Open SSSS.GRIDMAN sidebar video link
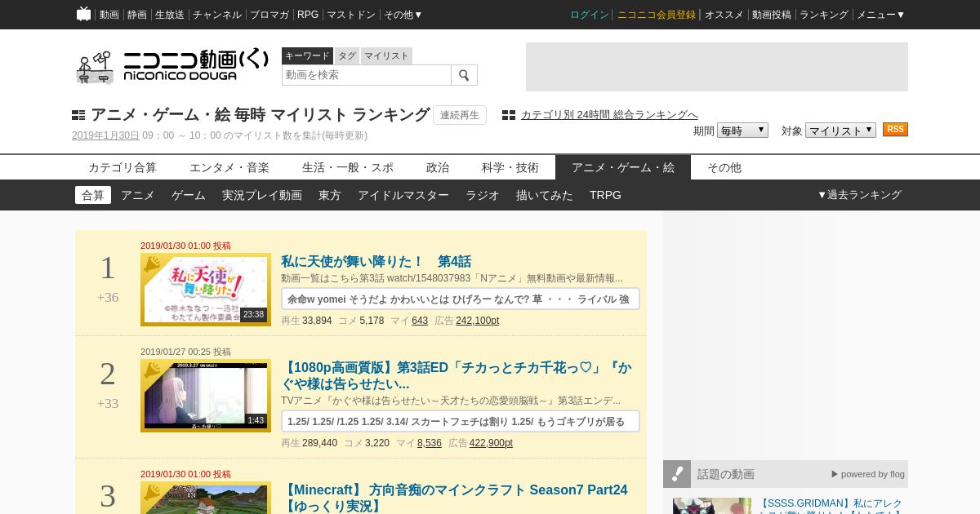 [x=830, y=506]
